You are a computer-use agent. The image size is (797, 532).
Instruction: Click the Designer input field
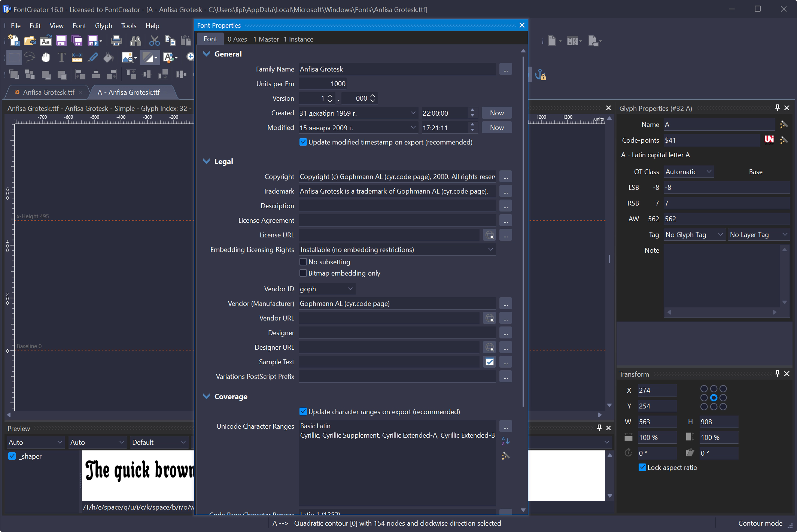(397, 332)
